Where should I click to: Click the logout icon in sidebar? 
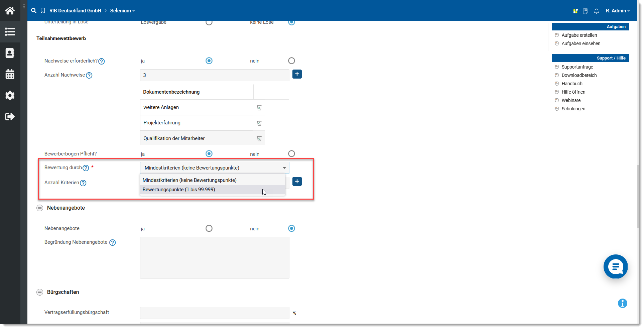click(10, 117)
